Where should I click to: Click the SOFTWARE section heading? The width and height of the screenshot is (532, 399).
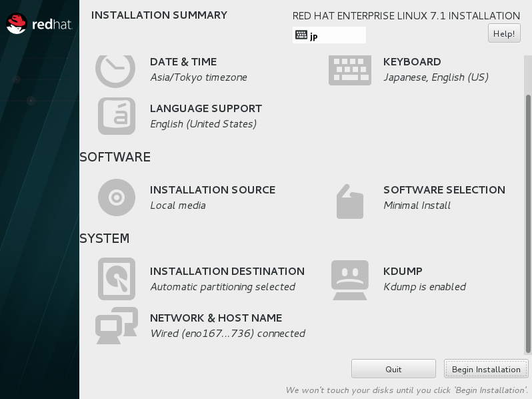pos(115,157)
